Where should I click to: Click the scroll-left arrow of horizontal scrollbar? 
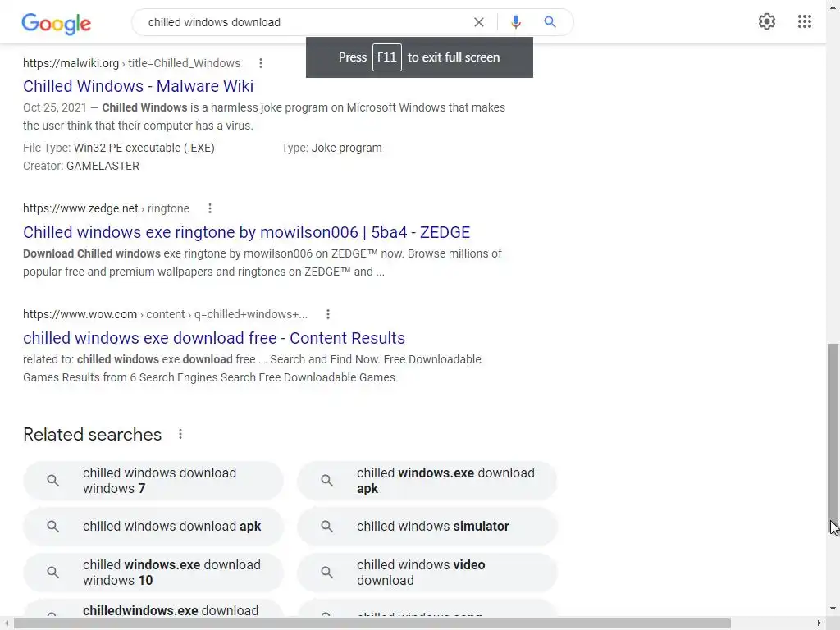coord(6,623)
